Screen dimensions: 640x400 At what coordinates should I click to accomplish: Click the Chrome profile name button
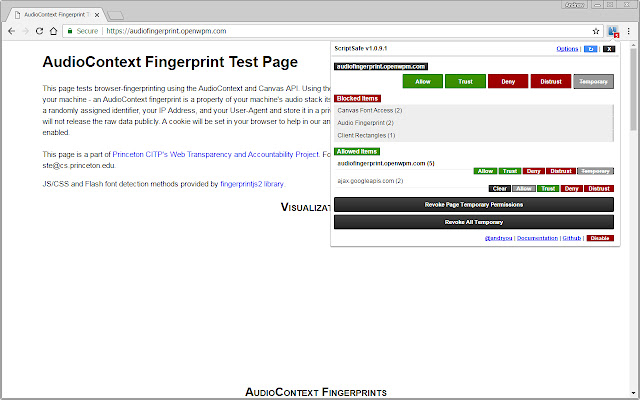[x=575, y=5]
